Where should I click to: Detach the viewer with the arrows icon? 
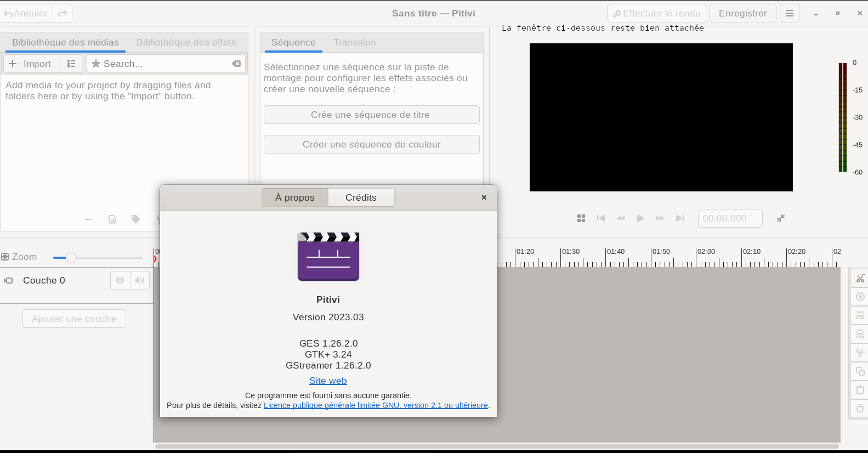(x=781, y=218)
